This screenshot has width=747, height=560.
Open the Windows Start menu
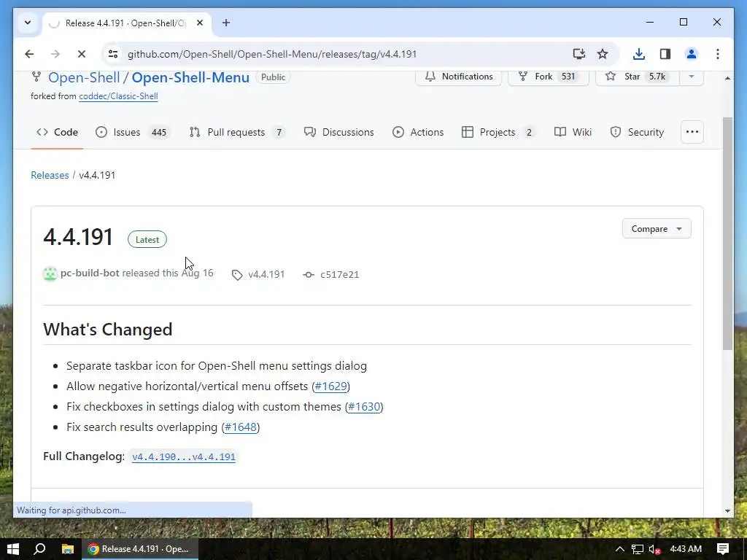click(13, 549)
